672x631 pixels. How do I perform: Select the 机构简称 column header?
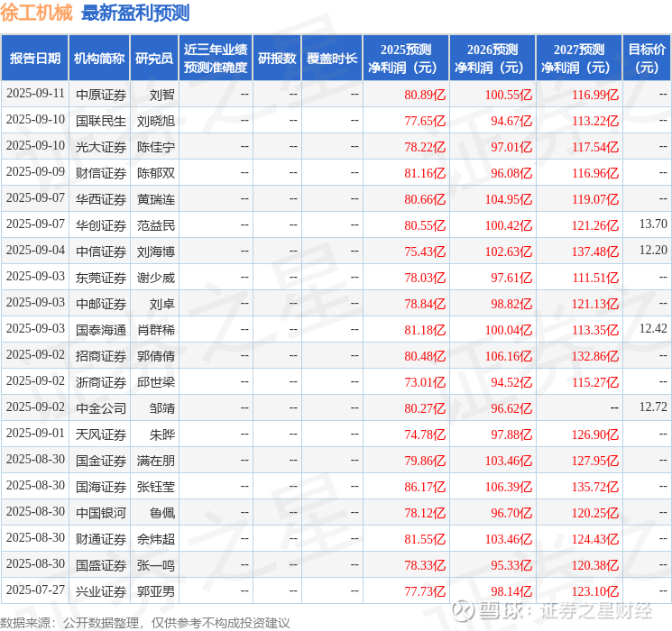[x=99, y=59]
